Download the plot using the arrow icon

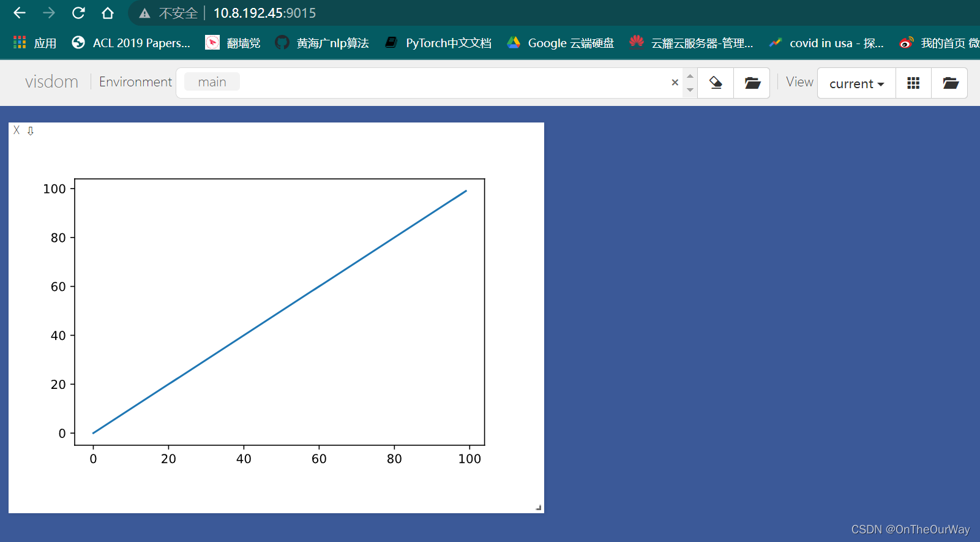coord(31,130)
